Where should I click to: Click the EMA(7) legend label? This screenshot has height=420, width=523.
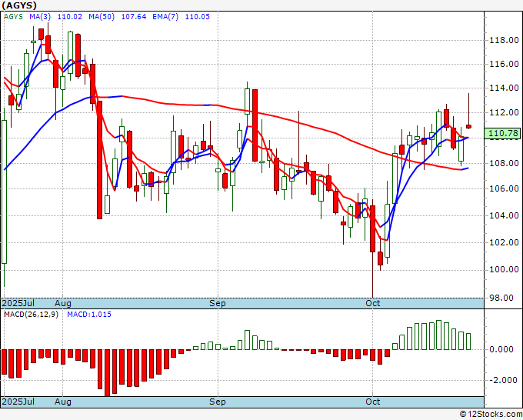coord(165,17)
